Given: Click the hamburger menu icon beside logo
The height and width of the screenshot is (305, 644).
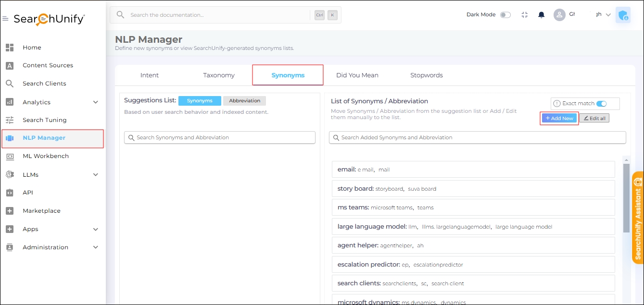Looking at the screenshot, I should [5, 19].
